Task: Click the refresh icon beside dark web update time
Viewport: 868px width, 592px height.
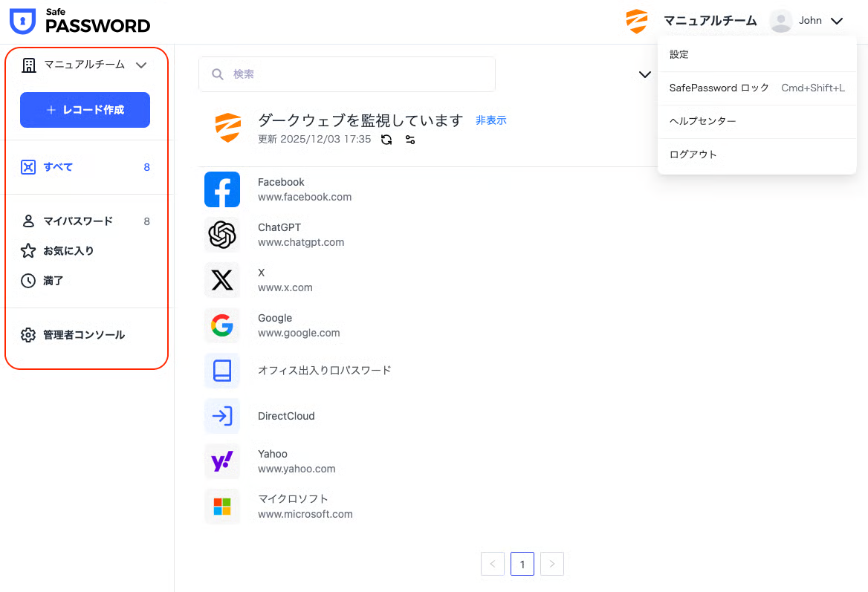Action: click(386, 140)
